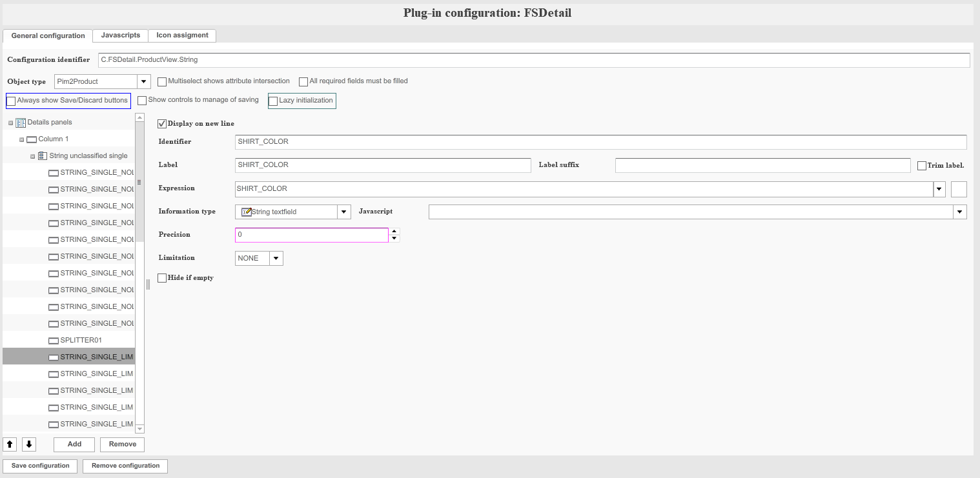
Task: Click the move up arrow icon
Action: (x=10, y=444)
